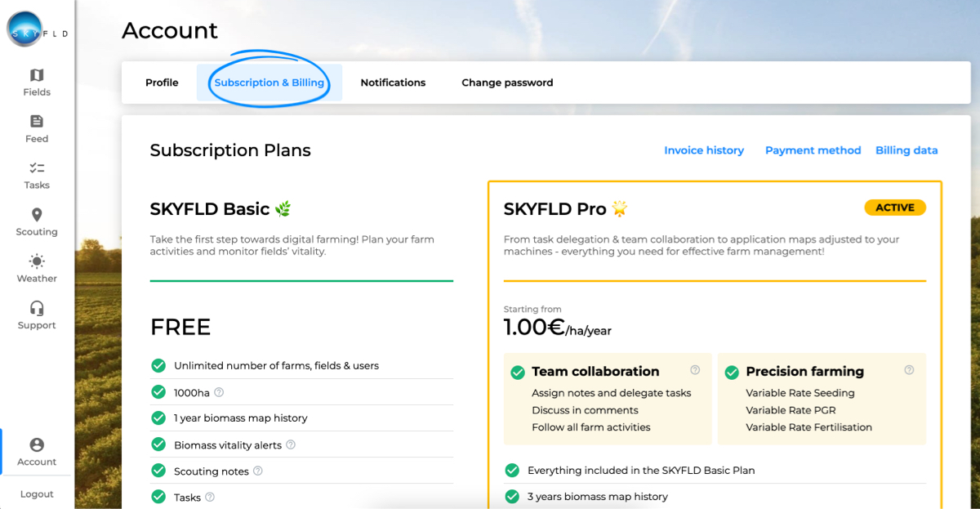Click the Variable Rate Fertilisation text
980x509 pixels.
point(808,427)
